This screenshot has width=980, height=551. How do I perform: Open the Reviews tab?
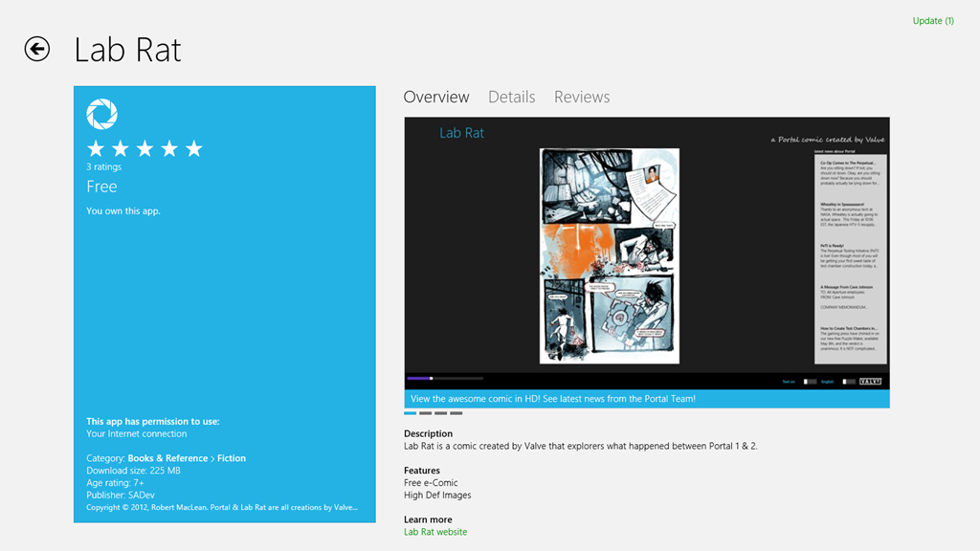[x=582, y=97]
